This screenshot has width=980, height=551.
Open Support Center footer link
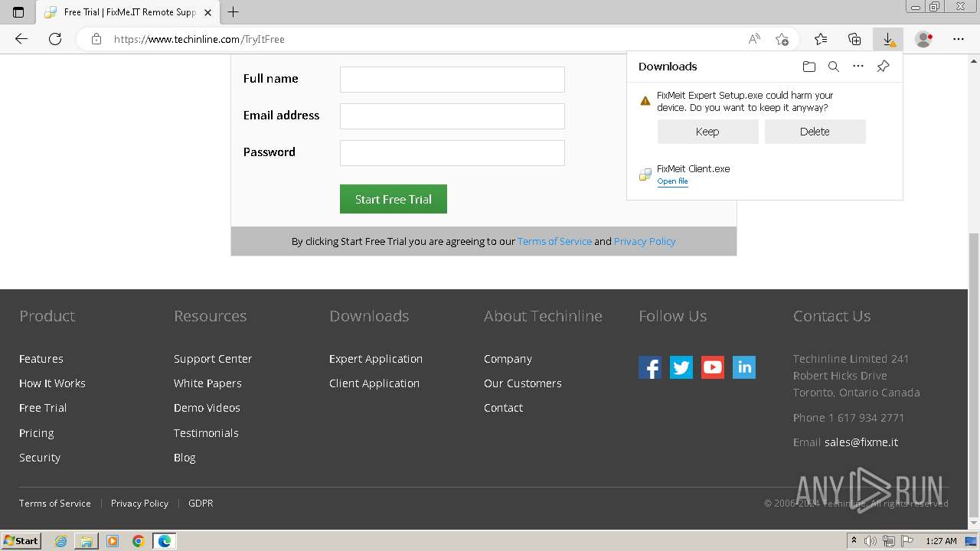[x=213, y=359]
